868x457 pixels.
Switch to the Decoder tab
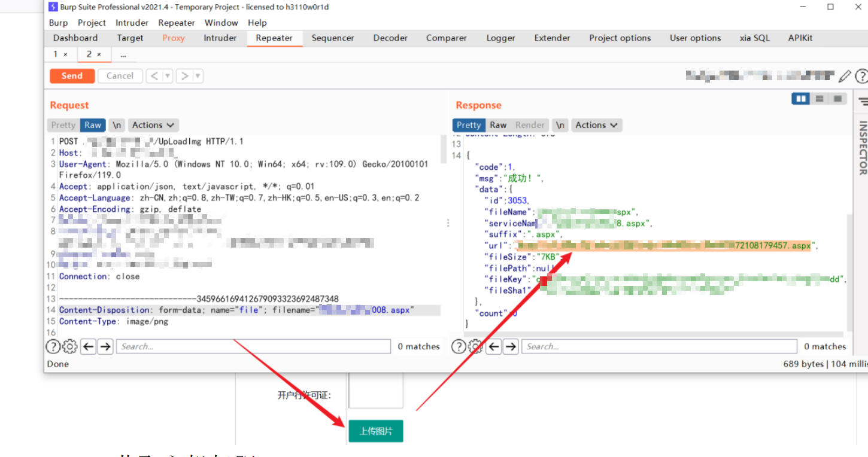pyautogui.click(x=390, y=38)
